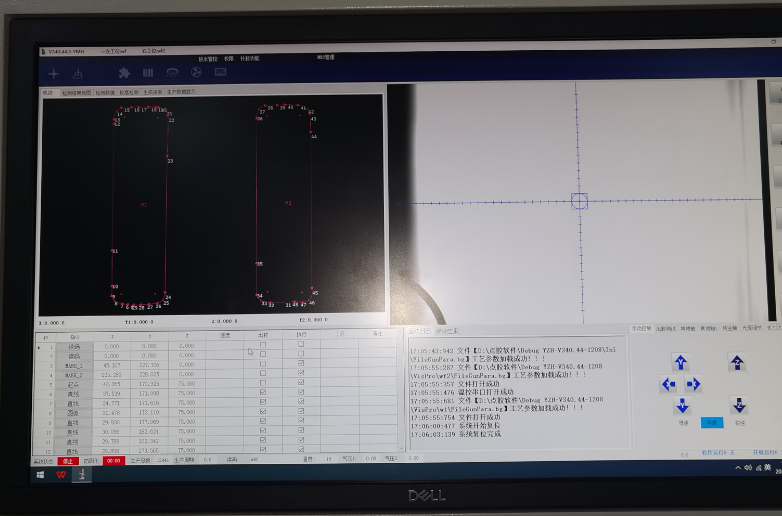Select row 5 command cell in table

point(74,383)
